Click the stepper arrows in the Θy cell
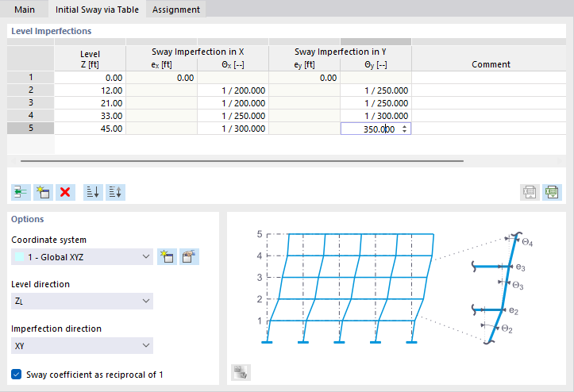The height and width of the screenshot is (392, 574). (405, 129)
